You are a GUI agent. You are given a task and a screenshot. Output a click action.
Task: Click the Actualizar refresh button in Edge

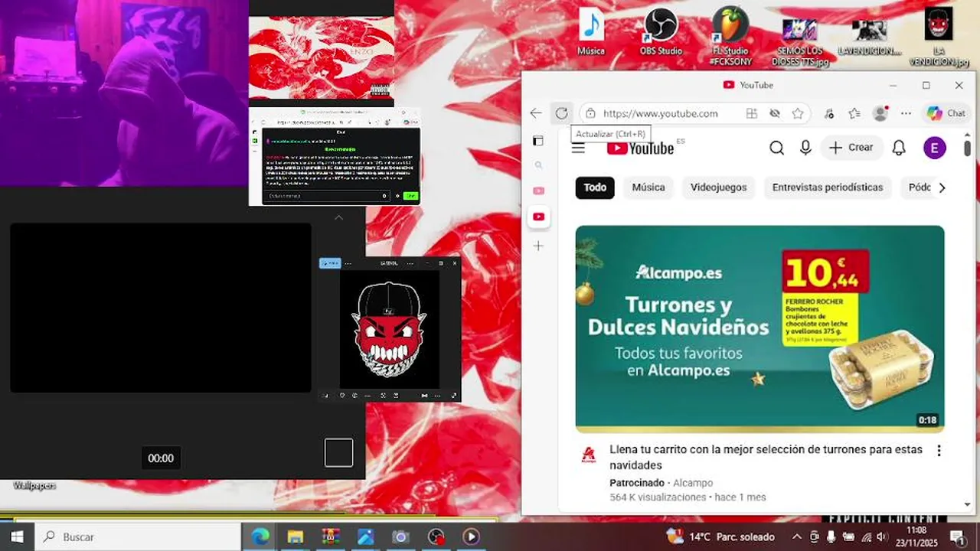tap(561, 113)
